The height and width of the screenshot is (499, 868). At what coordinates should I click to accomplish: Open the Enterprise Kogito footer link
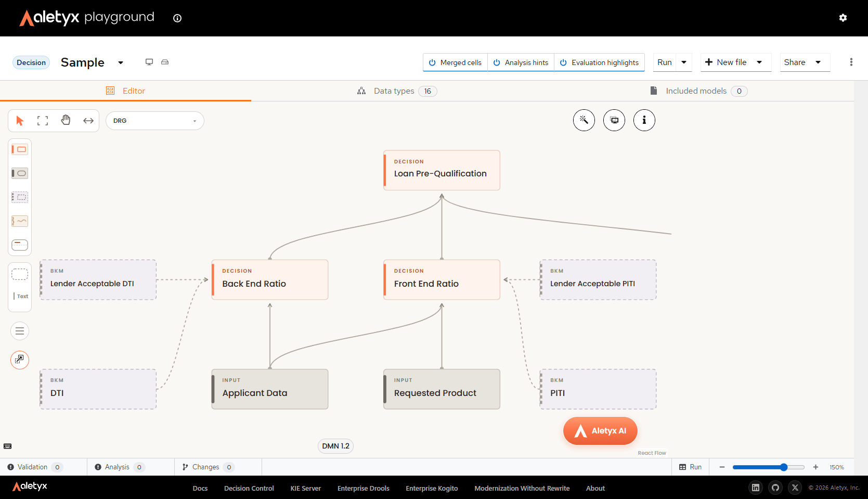click(432, 488)
